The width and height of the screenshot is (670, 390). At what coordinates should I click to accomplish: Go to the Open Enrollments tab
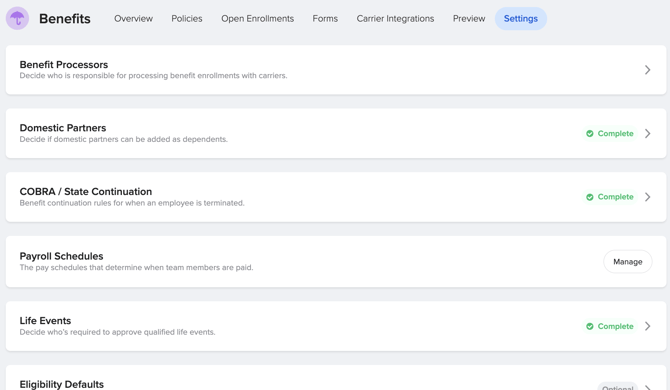coord(257,19)
